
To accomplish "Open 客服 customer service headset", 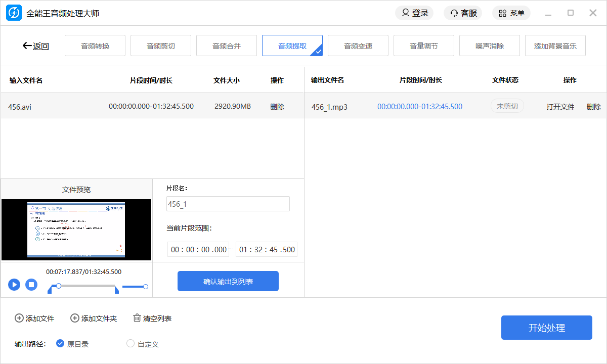I will click(454, 13).
